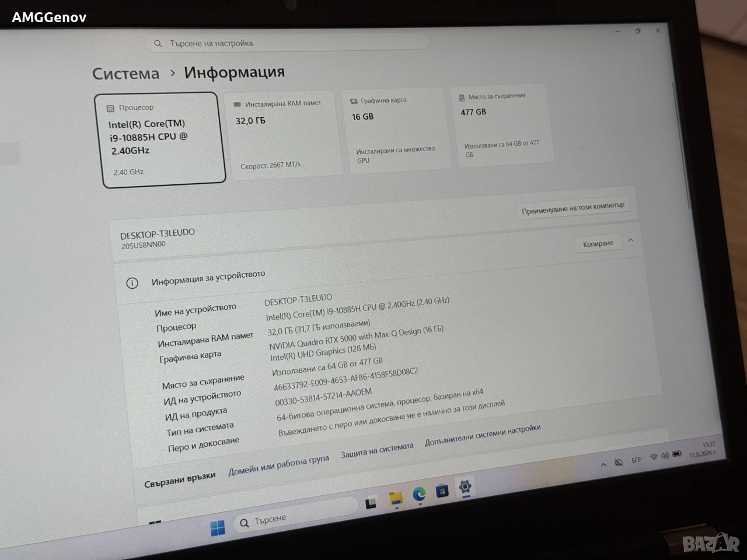Click the taskbar search box Търсене
This screenshot has height=560, width=747.
click(295, 515)
